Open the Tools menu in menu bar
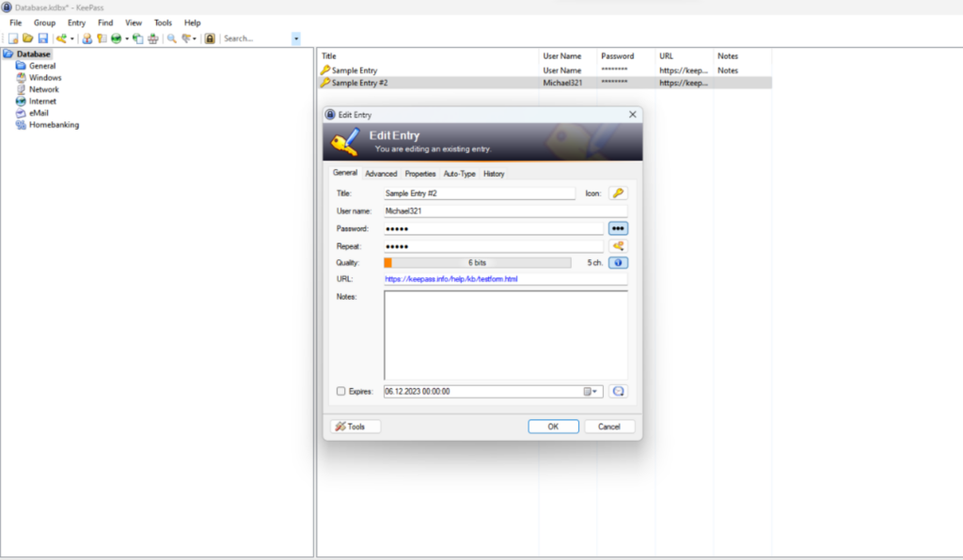The width and height of the screenshot is (963, 560). click(x=163, y=23)
